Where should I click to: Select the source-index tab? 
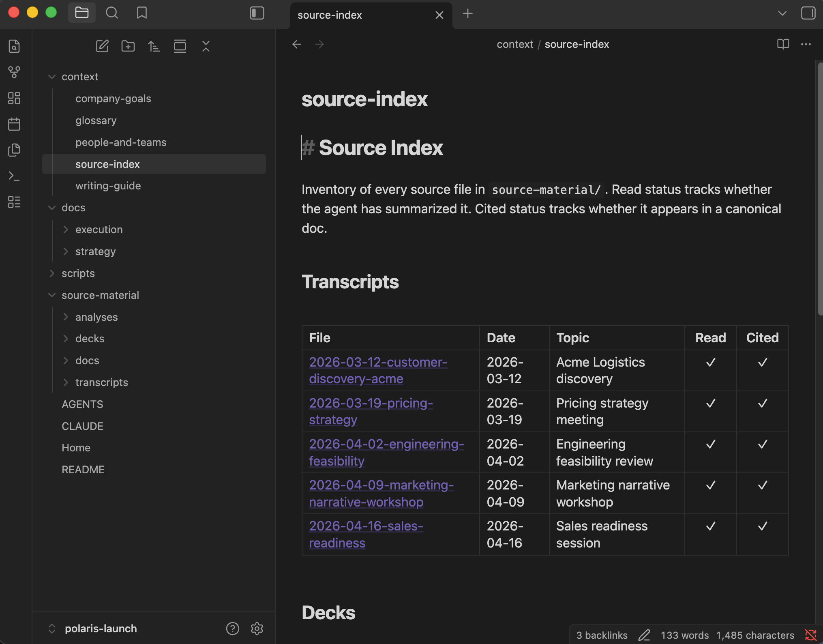tap(371, 15)
